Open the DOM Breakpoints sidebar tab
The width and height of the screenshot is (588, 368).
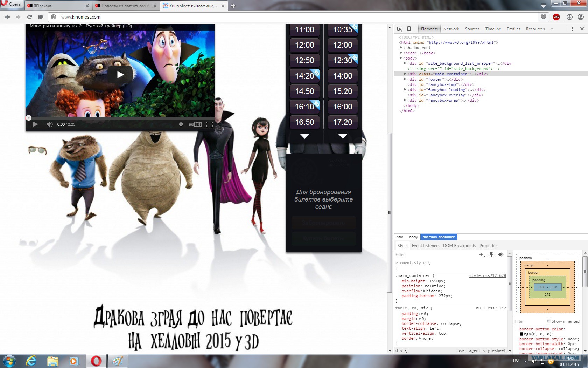(459, 246)
